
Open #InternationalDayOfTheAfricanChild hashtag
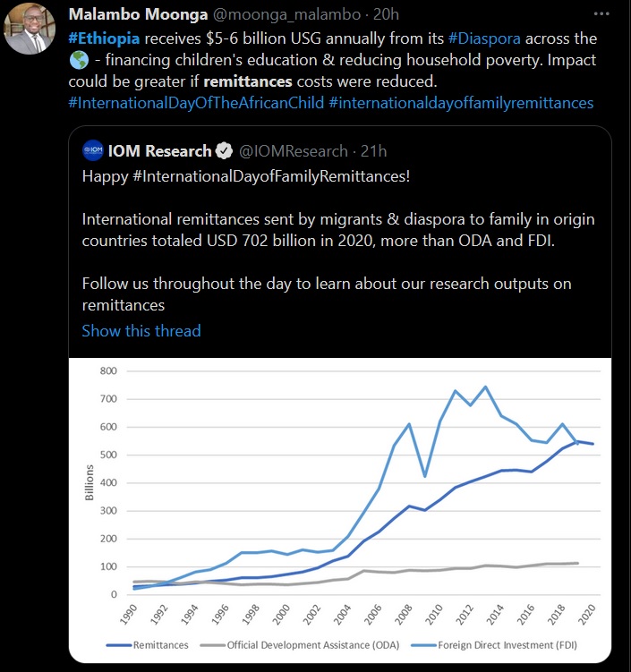196,103
